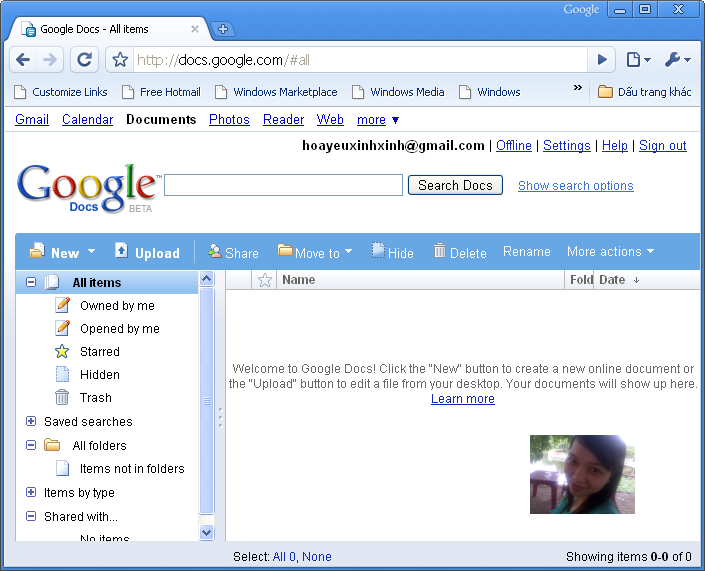705x571 pixels.
Task: Select the Google Docs - All items tab
Action: click(x=108, y=29)
